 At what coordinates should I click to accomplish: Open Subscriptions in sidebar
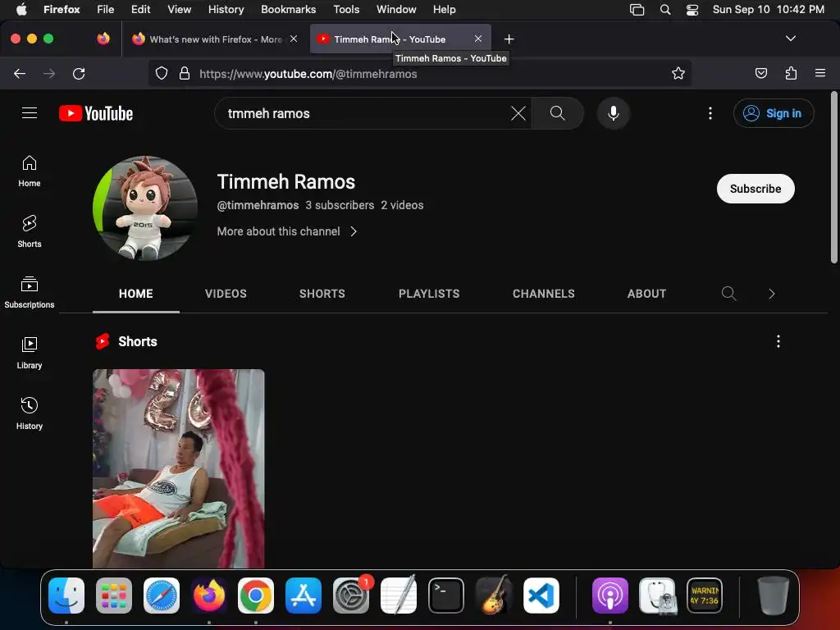tap(30, 292)
